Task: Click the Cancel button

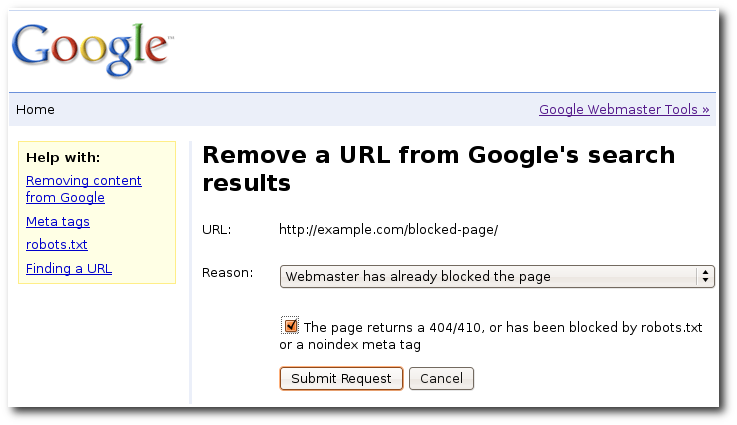Action: 441,378
